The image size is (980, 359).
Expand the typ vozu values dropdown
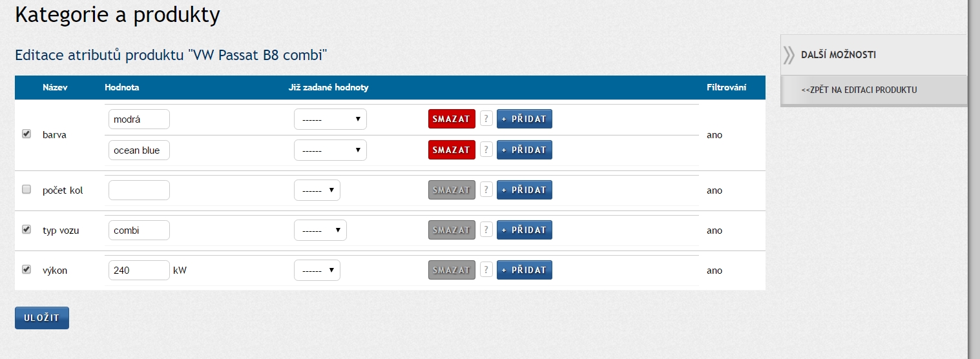coord(320,231)
